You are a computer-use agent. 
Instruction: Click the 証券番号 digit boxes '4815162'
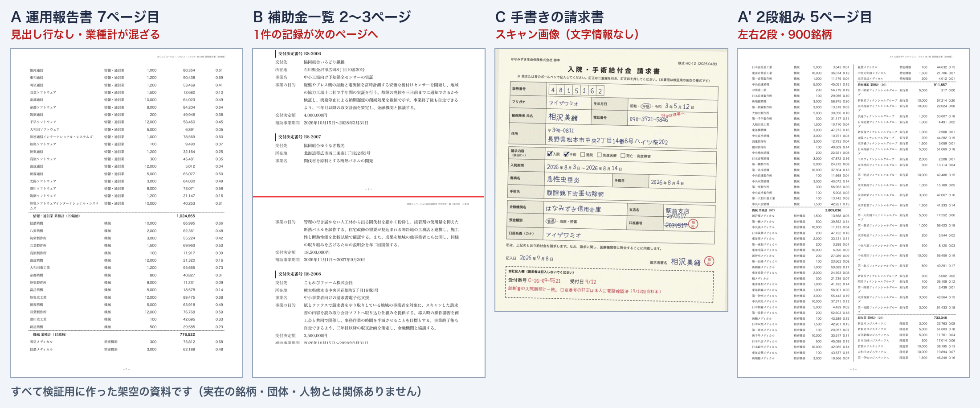click(576, 91)
